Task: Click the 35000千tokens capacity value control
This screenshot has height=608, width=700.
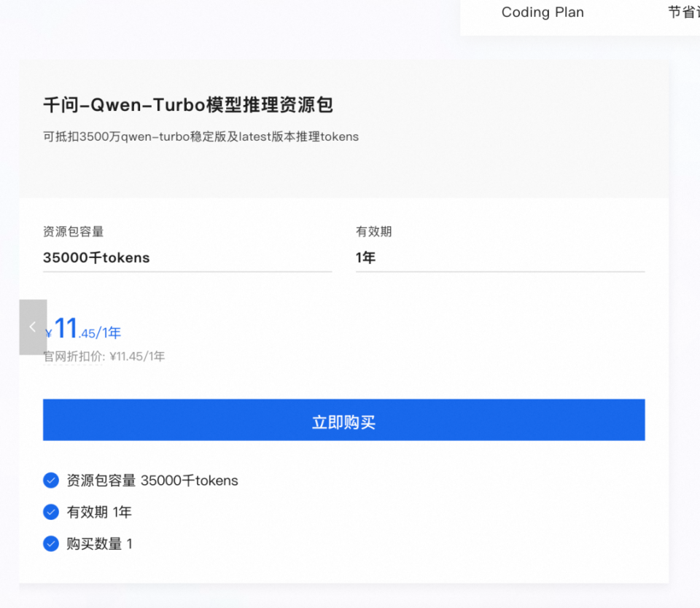Action: (96, 257)
